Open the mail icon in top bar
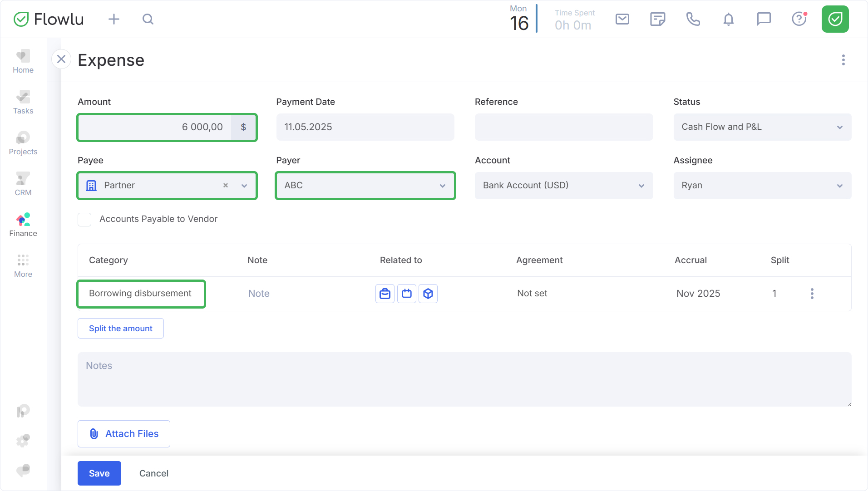Screen dimensions: 868x491 [x=622, y=19]
